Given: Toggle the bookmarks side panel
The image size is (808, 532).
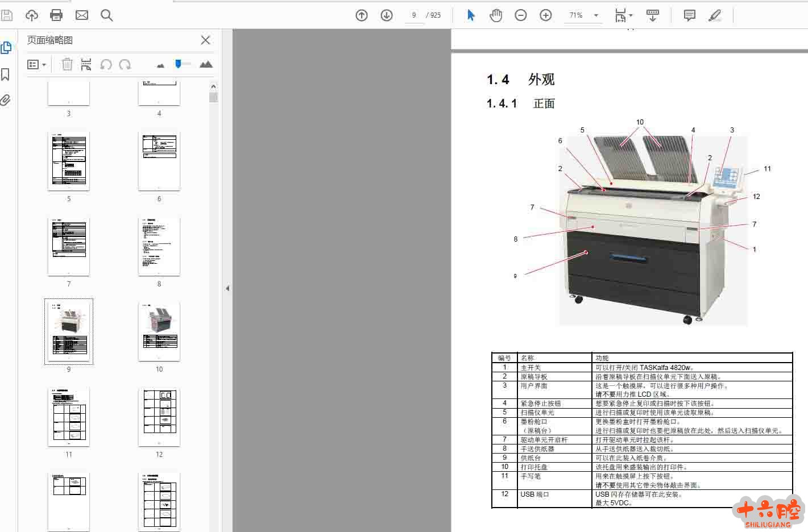Looking at the screenshot, I should click(x=6, y=74).
